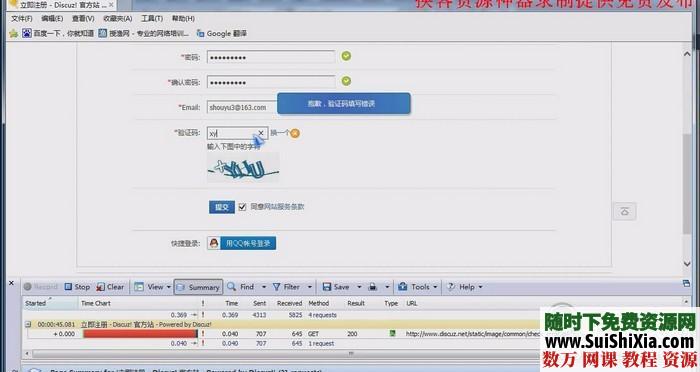Click the Result column header
Image resolution: width=700 pixels, height=372 pixels.
click(x=356, y=303)
